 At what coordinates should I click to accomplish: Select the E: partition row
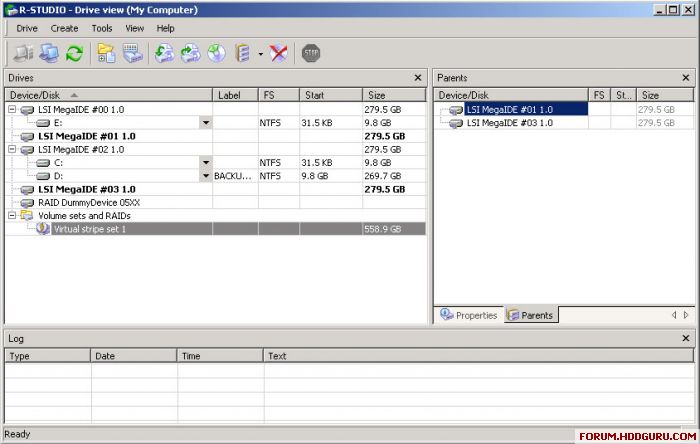(216, 123)
